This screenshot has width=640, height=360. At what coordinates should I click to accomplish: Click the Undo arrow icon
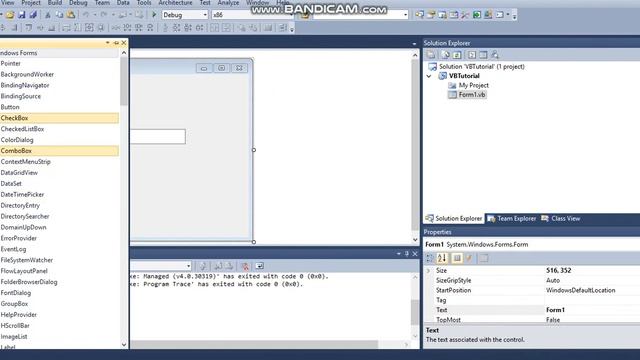86,15
